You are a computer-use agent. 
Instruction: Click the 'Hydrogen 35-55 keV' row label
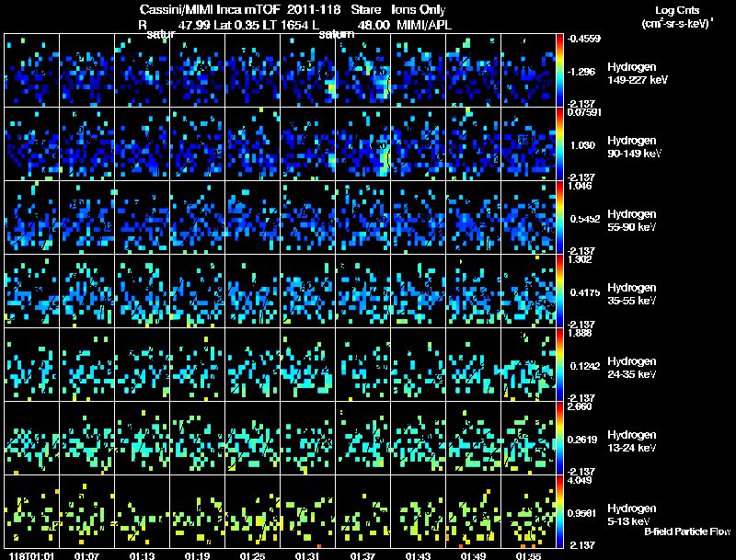click(x=632, y=294)
